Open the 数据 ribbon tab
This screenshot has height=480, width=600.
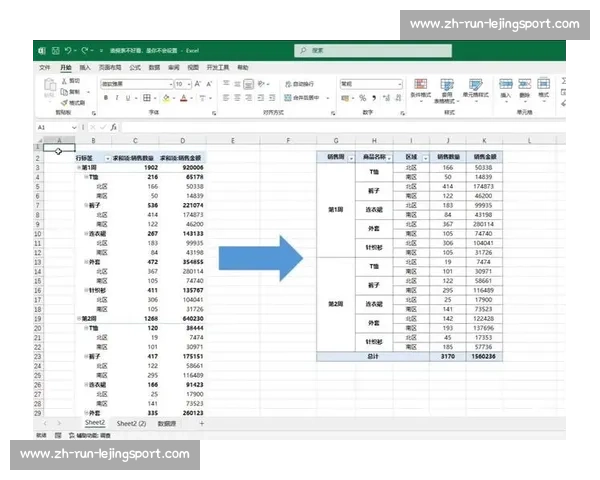(153, 67)
